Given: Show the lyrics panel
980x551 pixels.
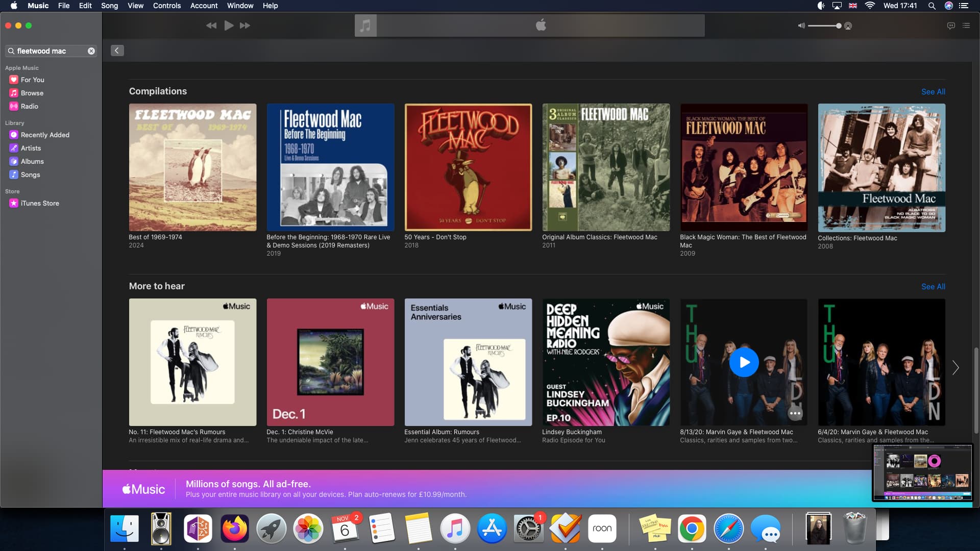Looking at the screenshot, I should (x=951, y=26).
